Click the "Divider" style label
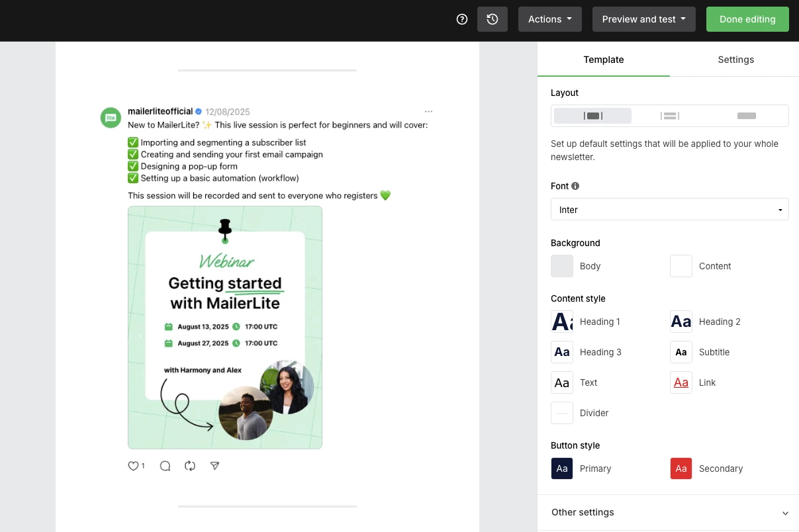 point(594,413)
